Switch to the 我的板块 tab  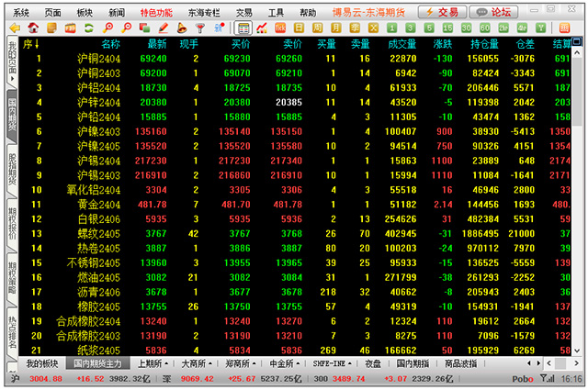tap(42, 363)
